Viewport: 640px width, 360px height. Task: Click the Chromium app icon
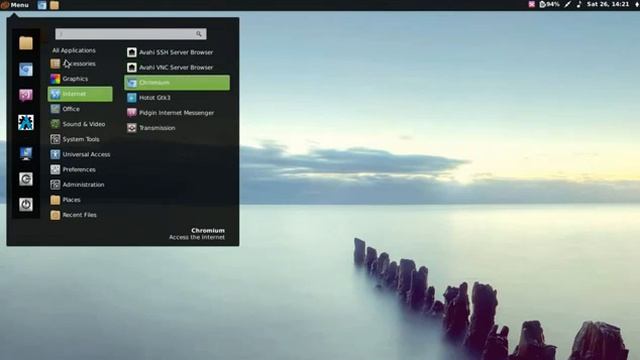(131, 82)
